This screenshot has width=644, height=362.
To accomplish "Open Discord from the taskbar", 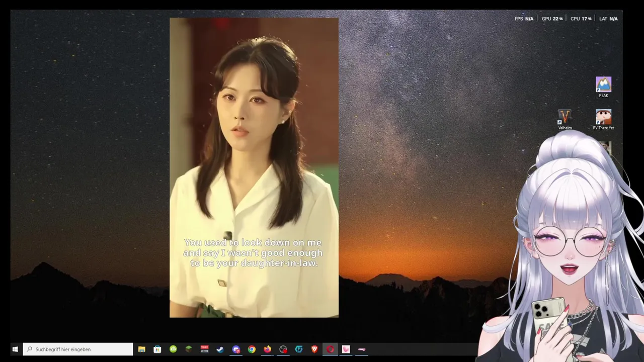I will (236, 349).
